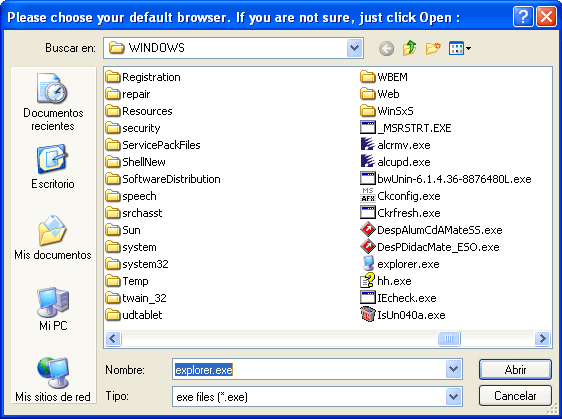Open Documentos recientes in the sidebar

(53, 102)
